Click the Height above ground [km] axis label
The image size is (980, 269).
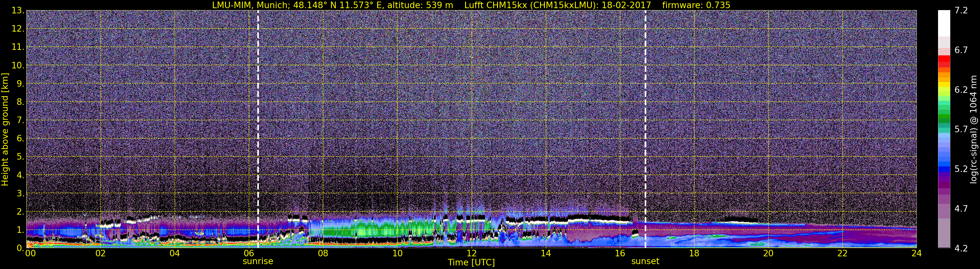(5, 130)
